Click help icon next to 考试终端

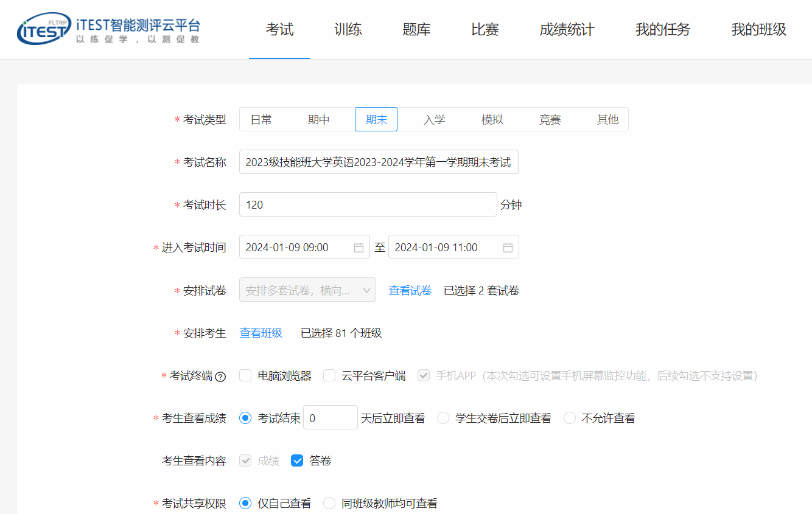(x=220, y=377)
